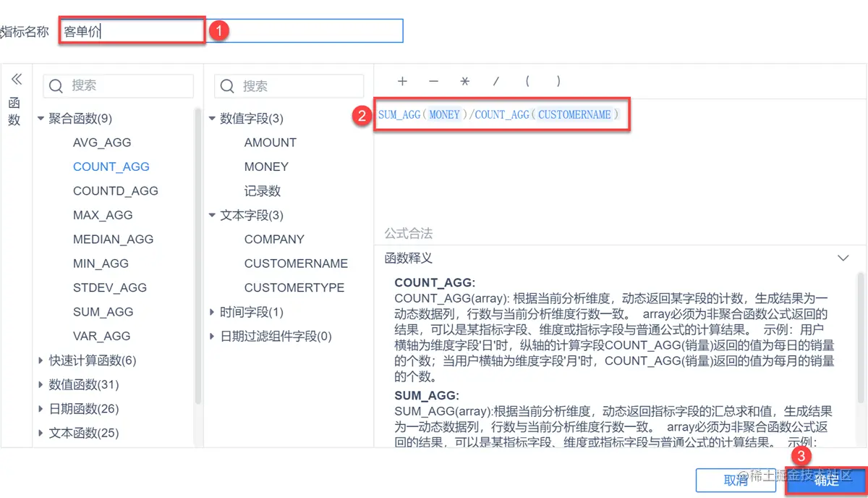The image size is (868, 498).
Task: Select the division operator icon
Action: pyautogui.click(x=496, y=82)
